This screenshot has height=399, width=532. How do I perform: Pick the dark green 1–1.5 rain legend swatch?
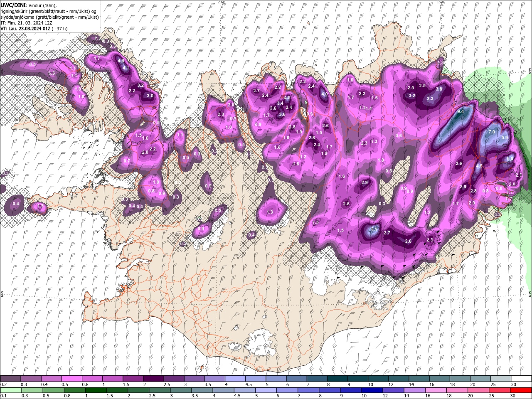coord(96,390)
